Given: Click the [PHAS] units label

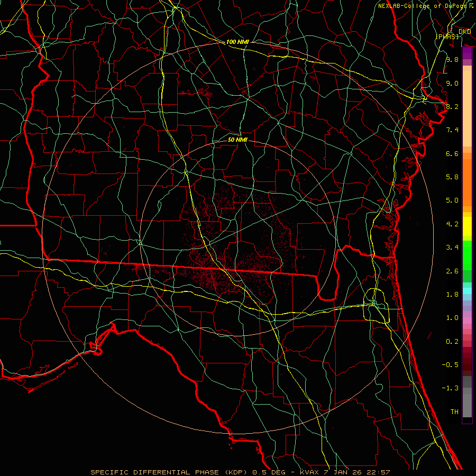Looking at the screenshot, I should coord(447,36).
